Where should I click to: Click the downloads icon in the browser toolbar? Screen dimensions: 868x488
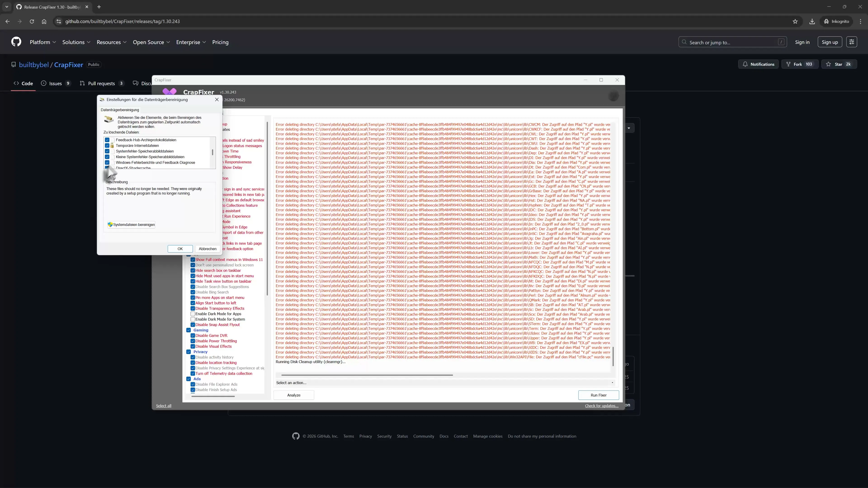[x=812, y=21]
